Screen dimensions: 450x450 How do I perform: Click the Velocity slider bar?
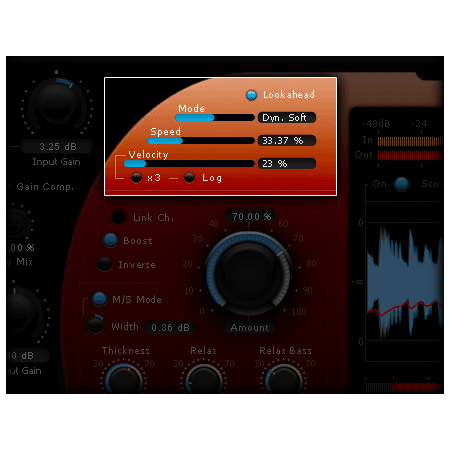click(x=189, y=163)
